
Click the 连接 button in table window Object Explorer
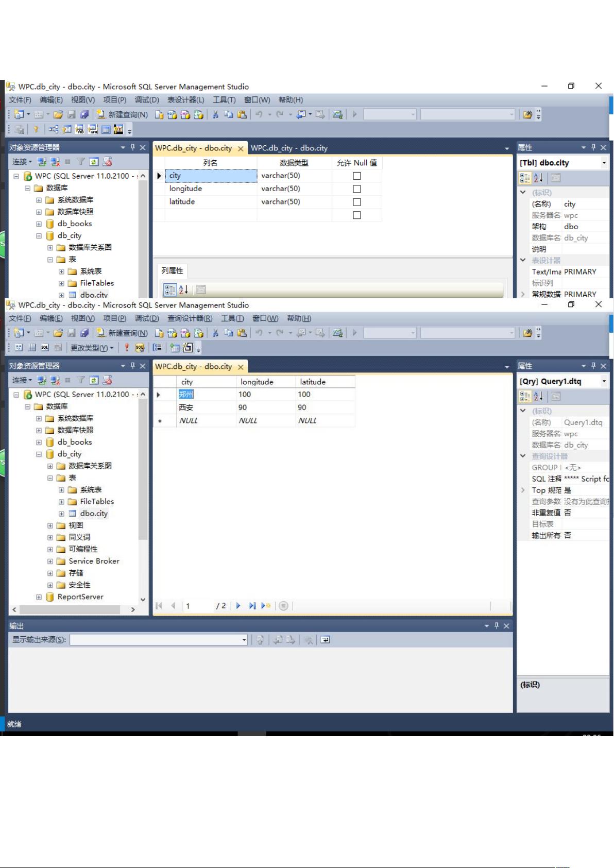point(22,162)
